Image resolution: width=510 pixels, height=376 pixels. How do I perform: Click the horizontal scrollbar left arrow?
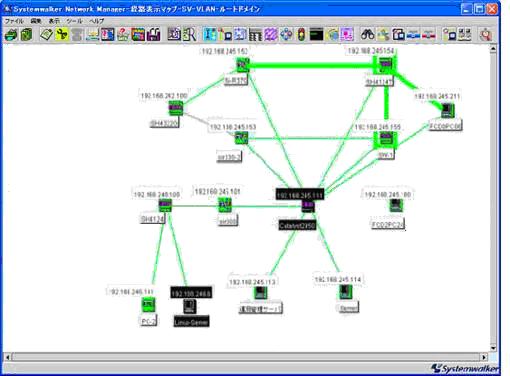(7, 357)
